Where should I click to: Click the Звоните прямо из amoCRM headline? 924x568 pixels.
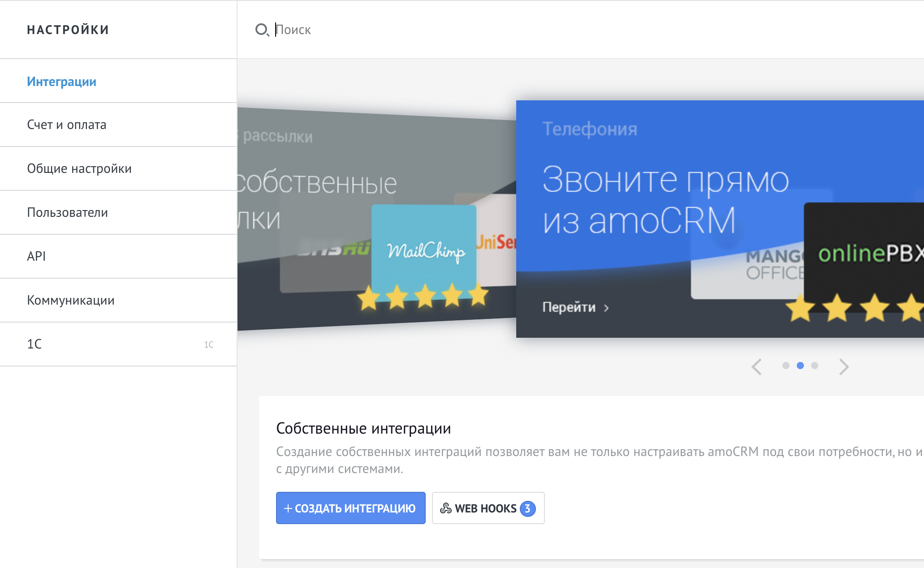point(666,199)
